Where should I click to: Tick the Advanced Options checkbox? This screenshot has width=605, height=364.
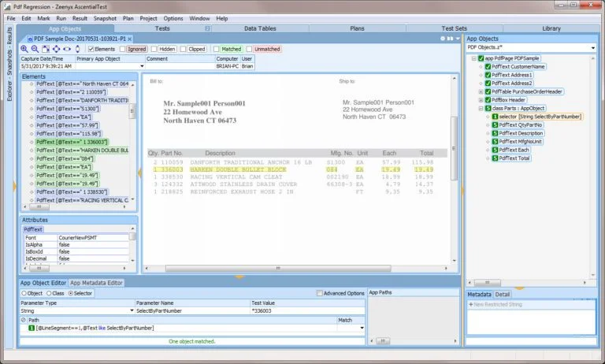click(320, 293)
